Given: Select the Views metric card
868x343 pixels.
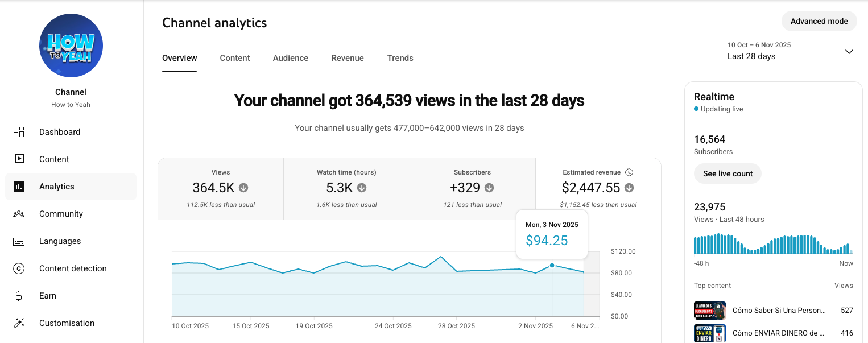Looking at the screenshot, I should (221, 189).
